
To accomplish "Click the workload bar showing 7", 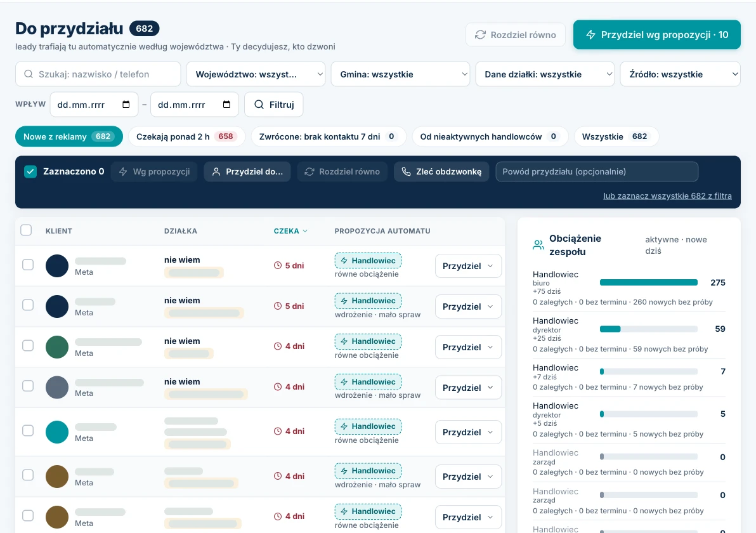I will click(648, 371).
